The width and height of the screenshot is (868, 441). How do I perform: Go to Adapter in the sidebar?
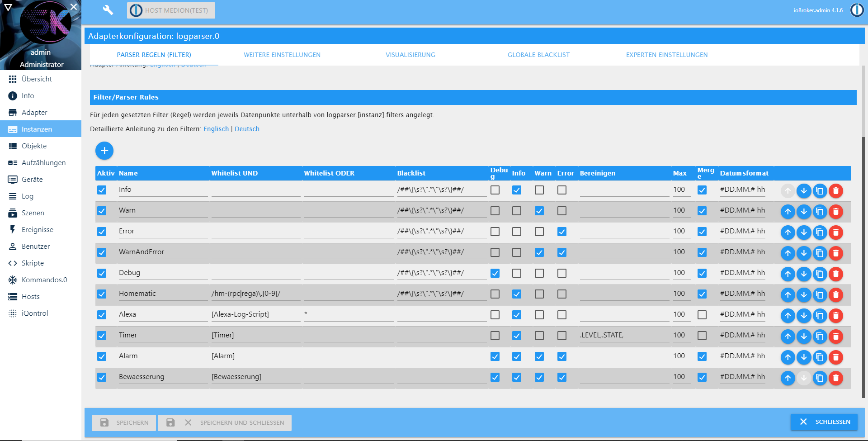click(x=41, y=112)
